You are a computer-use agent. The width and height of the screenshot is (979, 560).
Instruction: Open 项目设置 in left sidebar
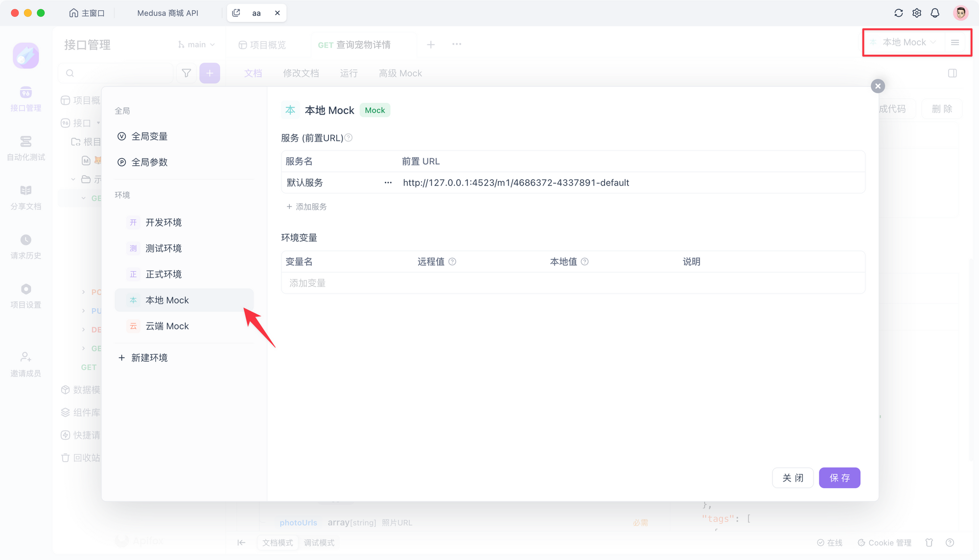(x=26, y=296)
